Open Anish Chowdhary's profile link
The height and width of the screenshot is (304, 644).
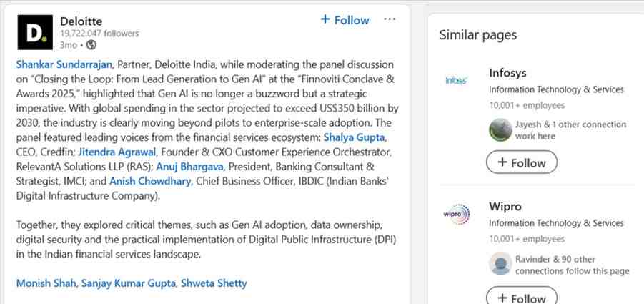click(x=150, y=182)
